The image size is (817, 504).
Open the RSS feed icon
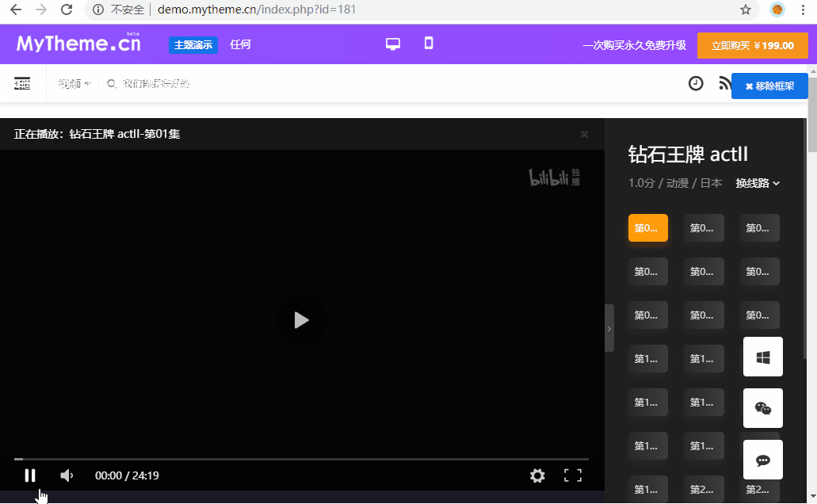[724, 83]
